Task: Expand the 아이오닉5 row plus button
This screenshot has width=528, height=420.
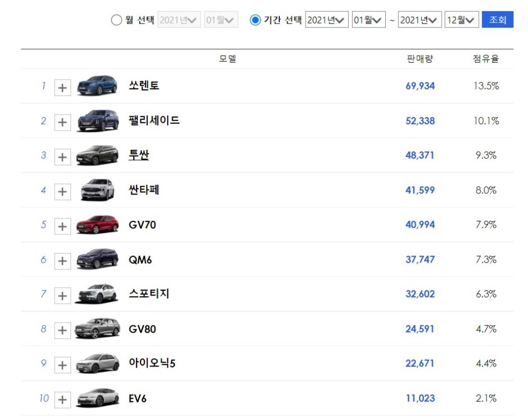Action: click(x=63, y=365)
